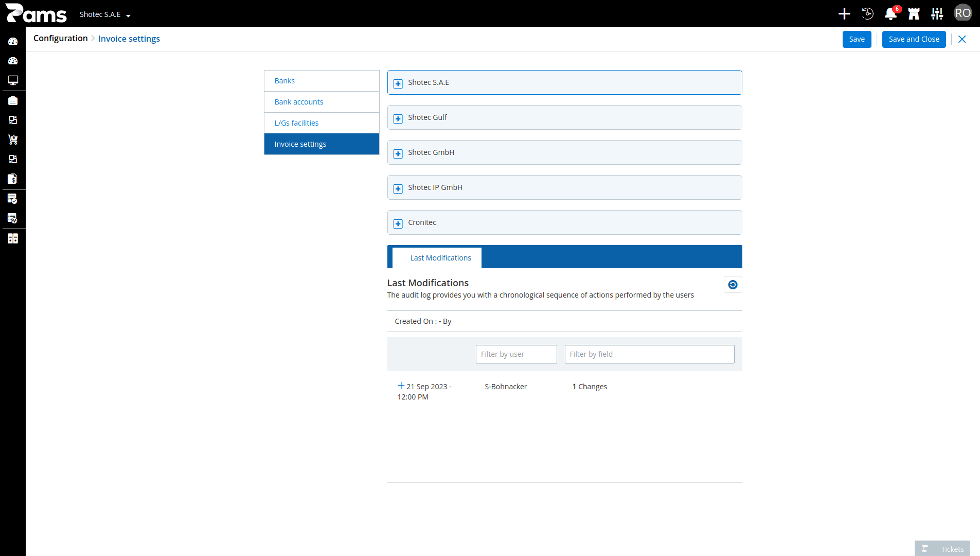Expand the Cronitec panel
The width and height of the screenshot is (980, 556).
click(398, 223)
